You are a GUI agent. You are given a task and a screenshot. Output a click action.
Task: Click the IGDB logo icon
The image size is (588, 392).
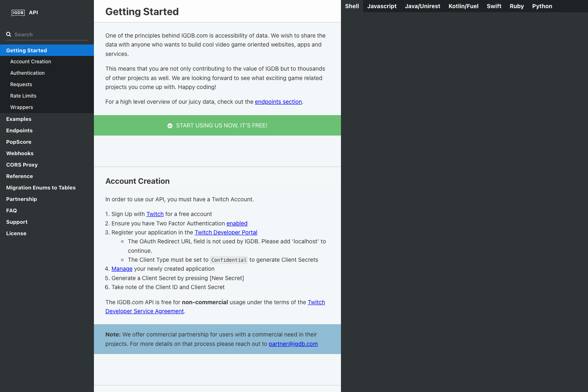pyautogui.click(x=18, y=13)
